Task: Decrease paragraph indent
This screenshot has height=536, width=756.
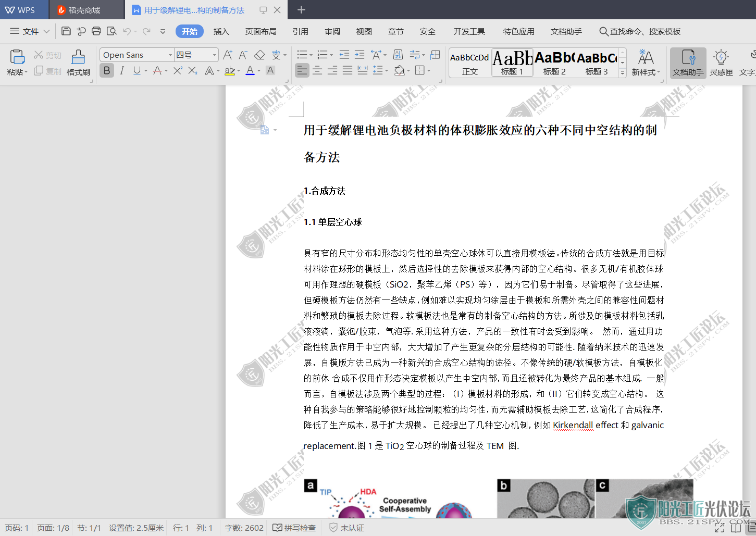Action: tap(344, 55)
